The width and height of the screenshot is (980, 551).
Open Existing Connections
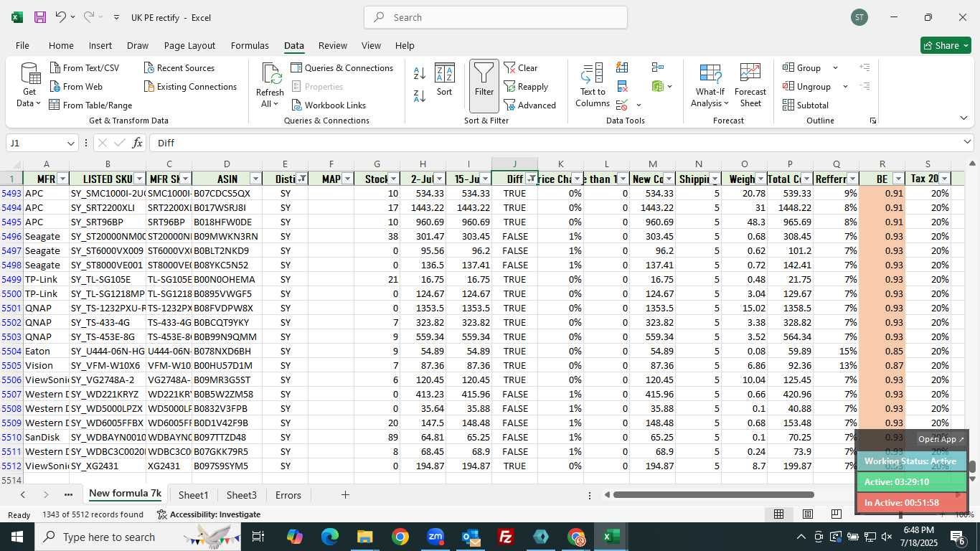coord(190,87)
